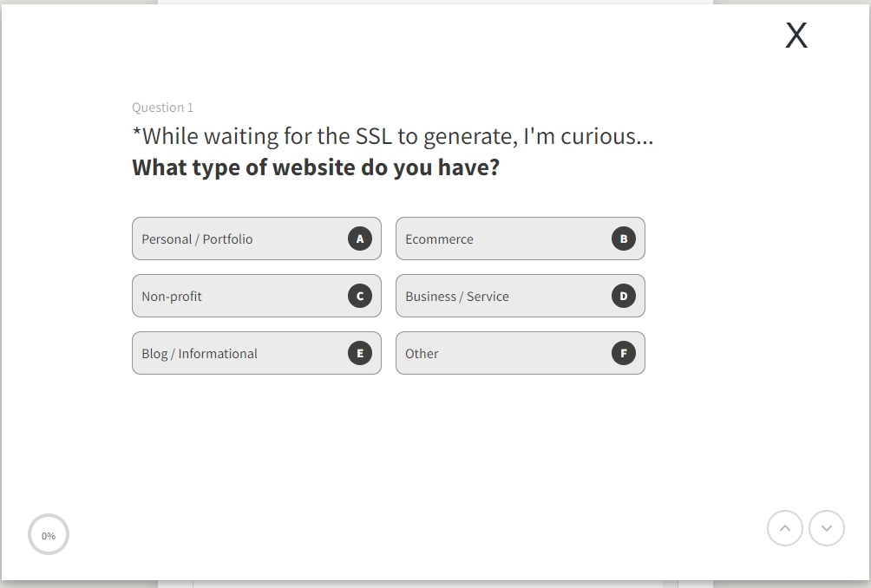This screenshot has height=588, width=871.
Task: Click the letter B key badge
Action: [x=623, y=238]
